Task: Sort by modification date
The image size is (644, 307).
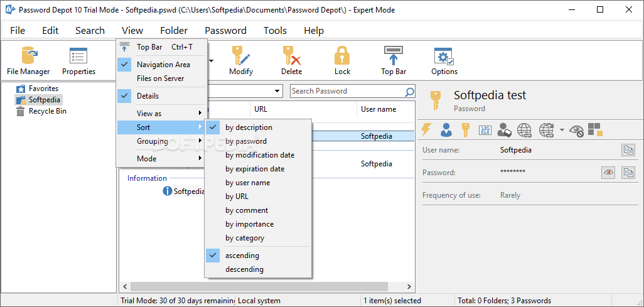Action: (258, 155)
